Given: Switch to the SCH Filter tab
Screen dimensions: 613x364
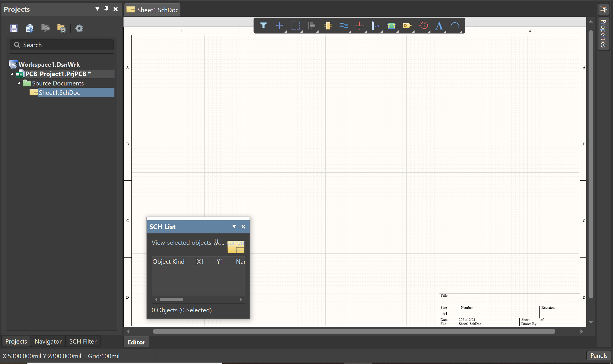Looking at the screenshot, I should (83, 341).
